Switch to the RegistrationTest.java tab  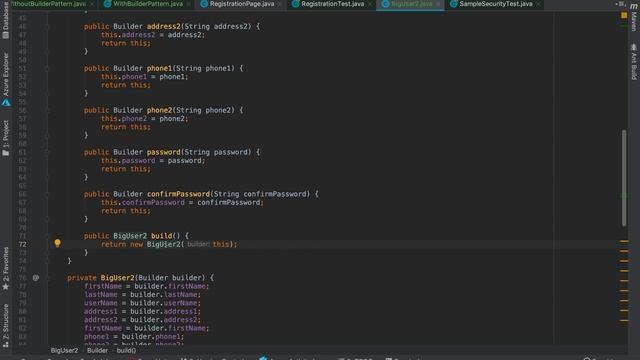click(x=332, y=4)
